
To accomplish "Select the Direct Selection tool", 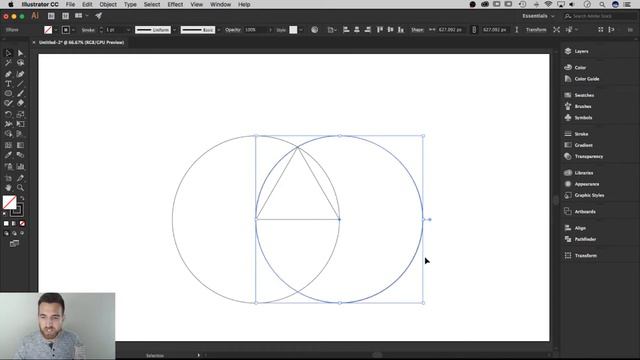I will (20, 53).
